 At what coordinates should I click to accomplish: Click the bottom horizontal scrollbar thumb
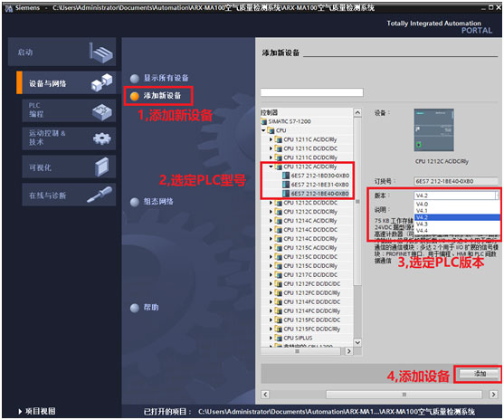coord(404,395)
